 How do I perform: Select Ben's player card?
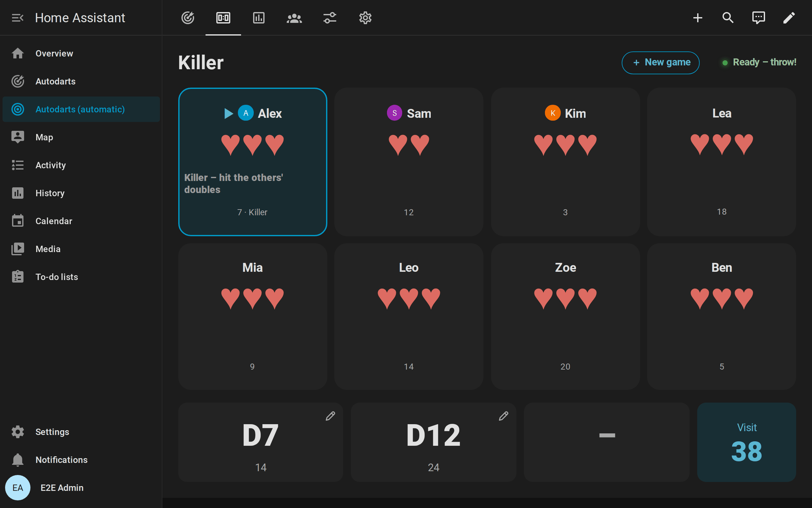(721, 317)
